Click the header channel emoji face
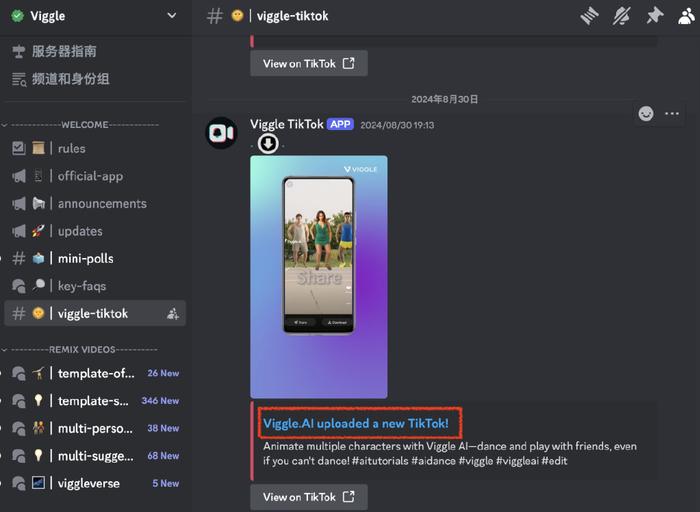 pyautogui.click(x=238, y=16)
